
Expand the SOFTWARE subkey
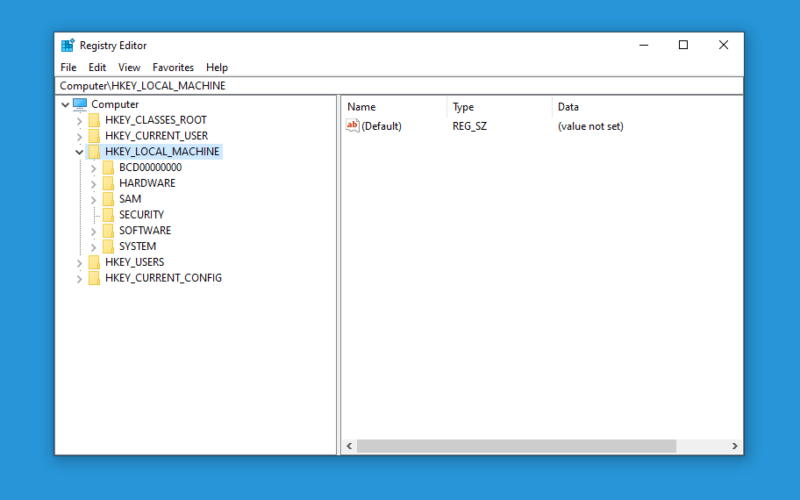(93, 232)
